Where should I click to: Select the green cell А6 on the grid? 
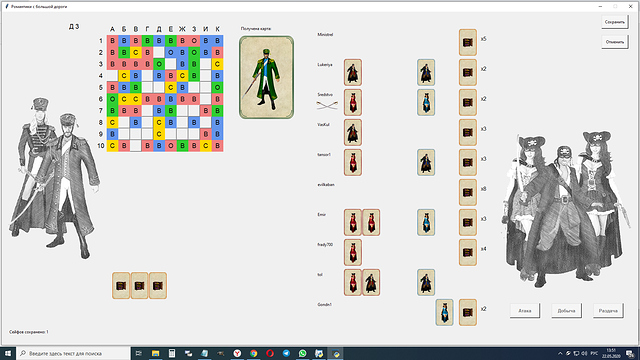(x=112, y=99)
